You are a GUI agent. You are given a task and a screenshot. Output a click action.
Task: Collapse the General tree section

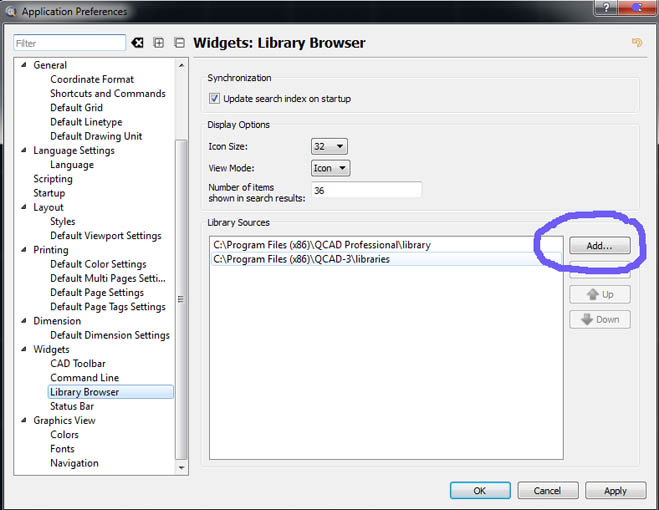[x=24, y=66]
